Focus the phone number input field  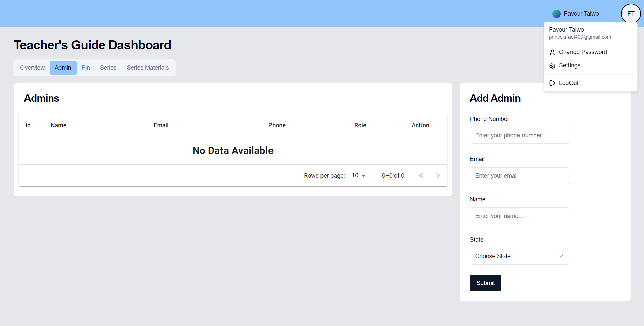pyautogui.click(x=519, y=135)
